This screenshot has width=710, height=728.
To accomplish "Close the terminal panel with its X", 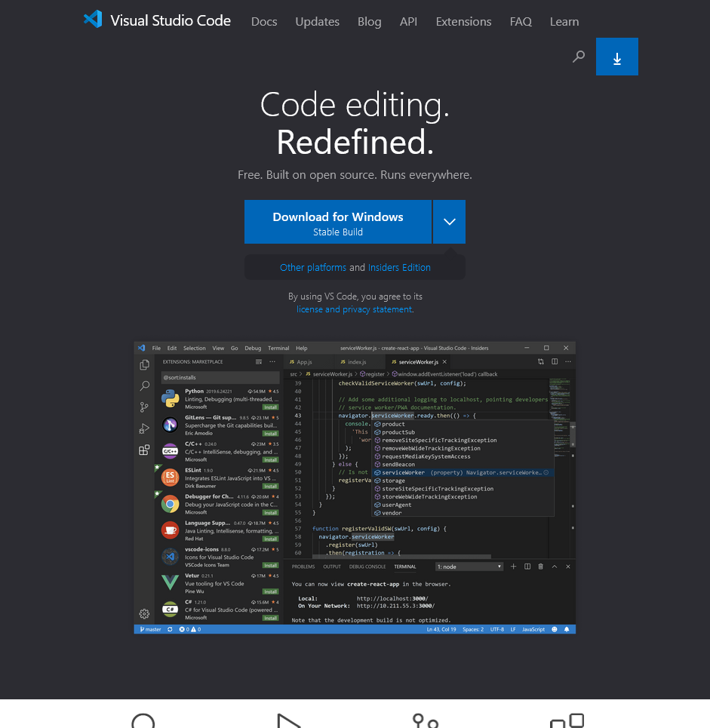I will tap(568, 567).
